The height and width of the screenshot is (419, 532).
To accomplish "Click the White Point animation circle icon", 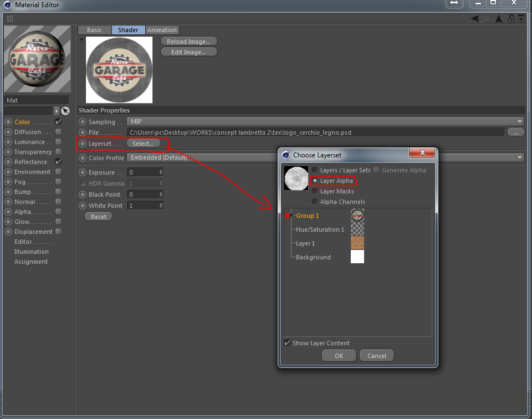I will [x=83, y=206].
